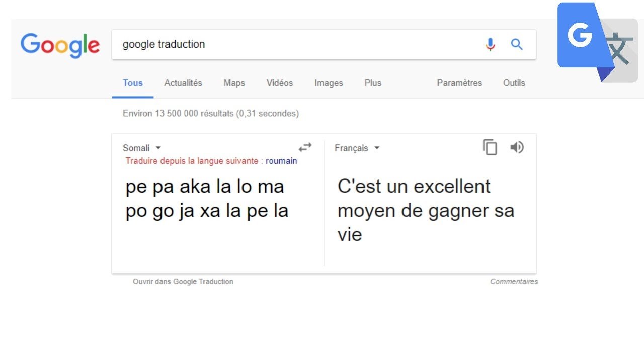The image size is (644, 362).
Task: Listen to the translation via the speaker icon
Action: point(517,147)
